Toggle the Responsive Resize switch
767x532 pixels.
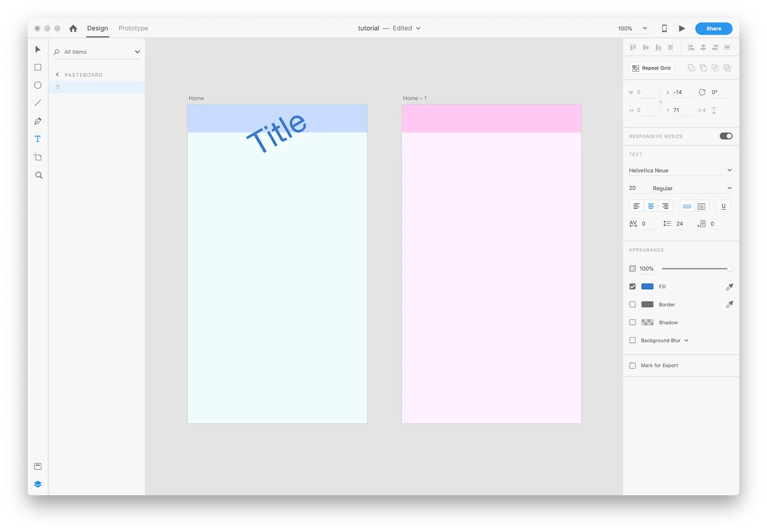click(x=726, y=136)
